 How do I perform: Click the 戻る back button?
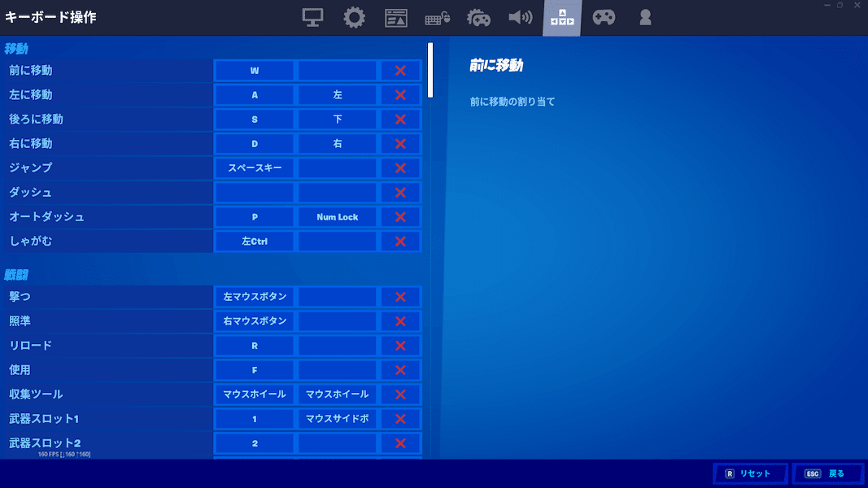827,473
